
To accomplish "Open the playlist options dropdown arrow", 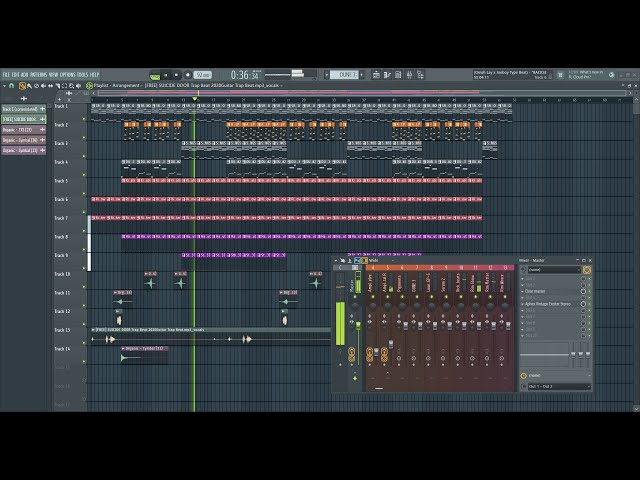I will [4, 86].
